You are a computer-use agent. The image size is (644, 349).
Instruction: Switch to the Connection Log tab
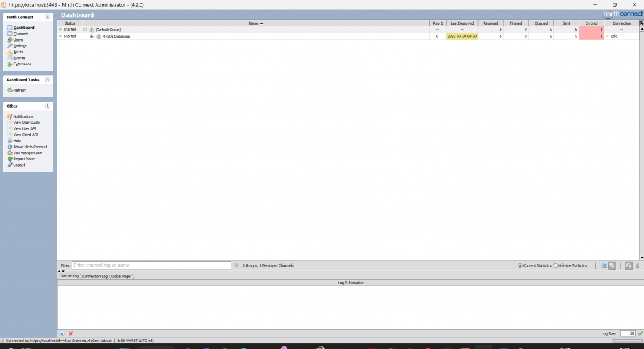pyautogui.click(x=95, y=276)
